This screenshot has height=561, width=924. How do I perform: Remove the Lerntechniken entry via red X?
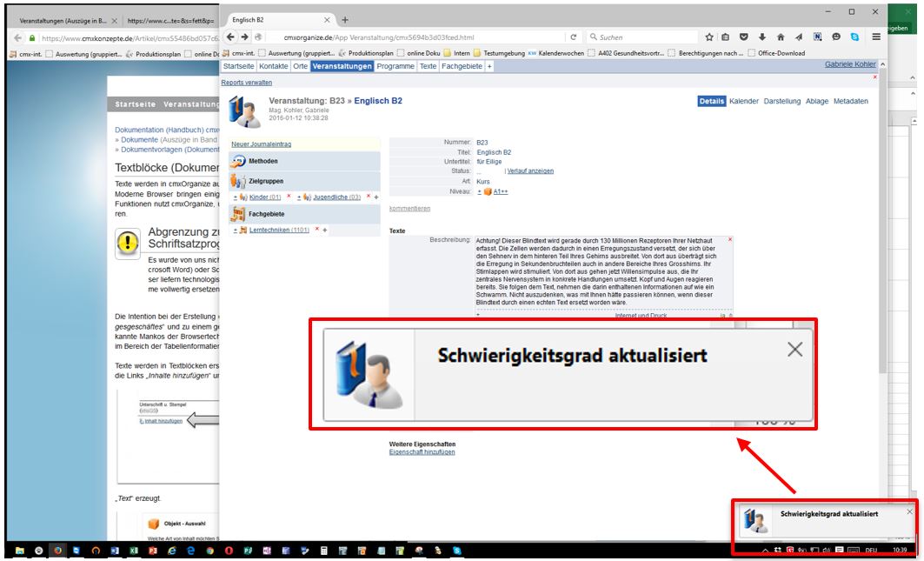[x=316, y=230]
